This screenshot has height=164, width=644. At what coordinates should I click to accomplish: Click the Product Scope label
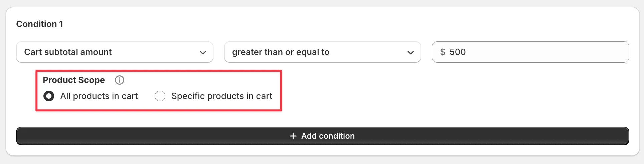click(74, 80)
